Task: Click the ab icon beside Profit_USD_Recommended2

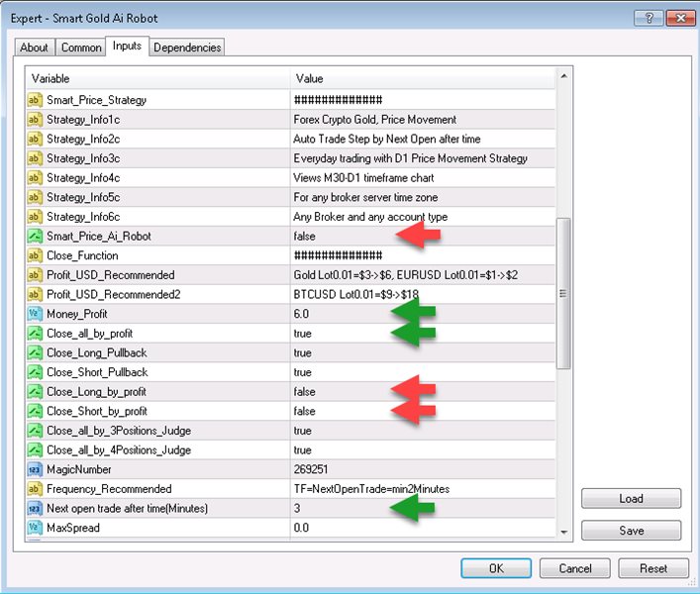Action: tap(35, 294)
